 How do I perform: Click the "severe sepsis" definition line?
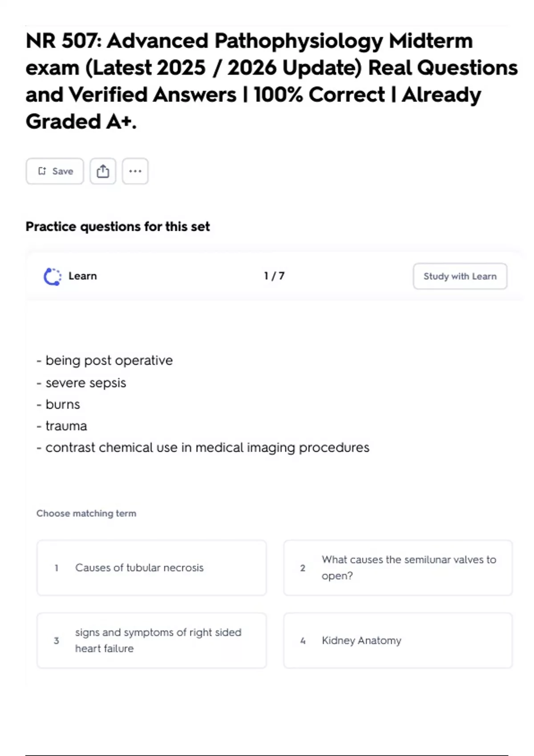pyautogui.click(x=85, y=383)
